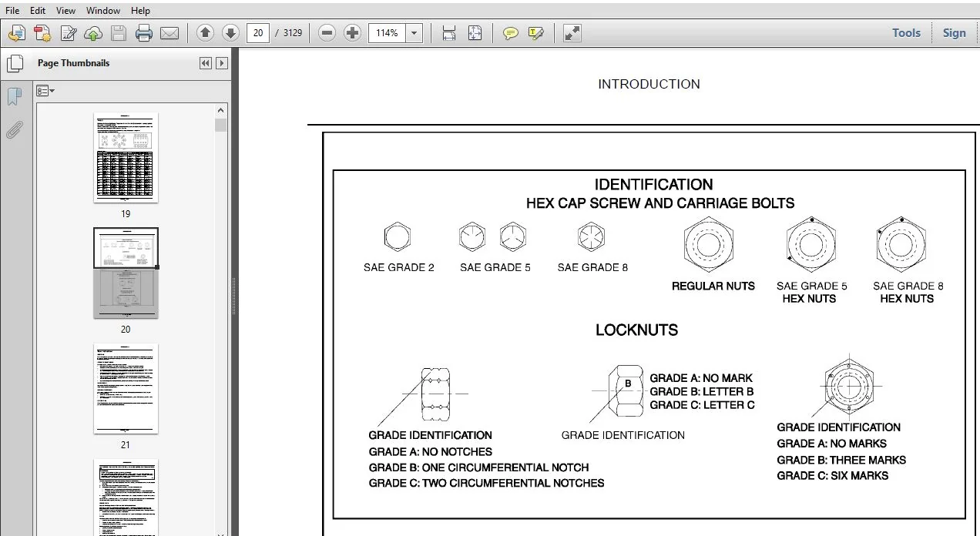Open the Window menu
This screenshot has height=536, width=980.
point(102,11)
